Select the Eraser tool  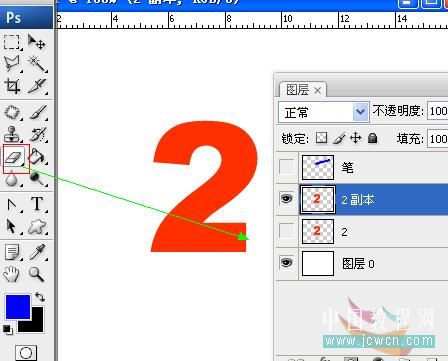[x=13, y=157]
